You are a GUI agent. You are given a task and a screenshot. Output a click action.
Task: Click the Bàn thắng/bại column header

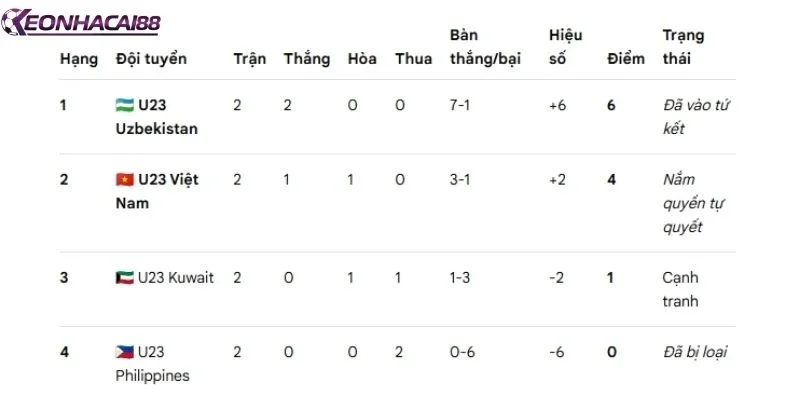[x=485, y=47]
